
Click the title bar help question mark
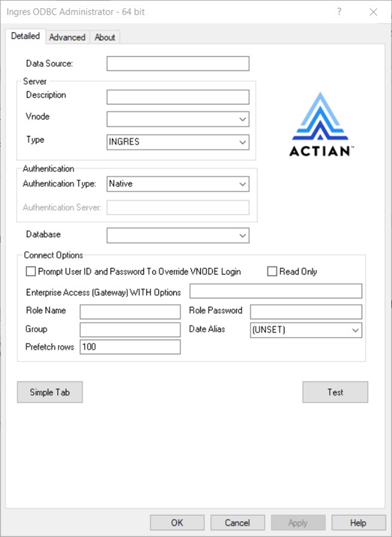339,12
